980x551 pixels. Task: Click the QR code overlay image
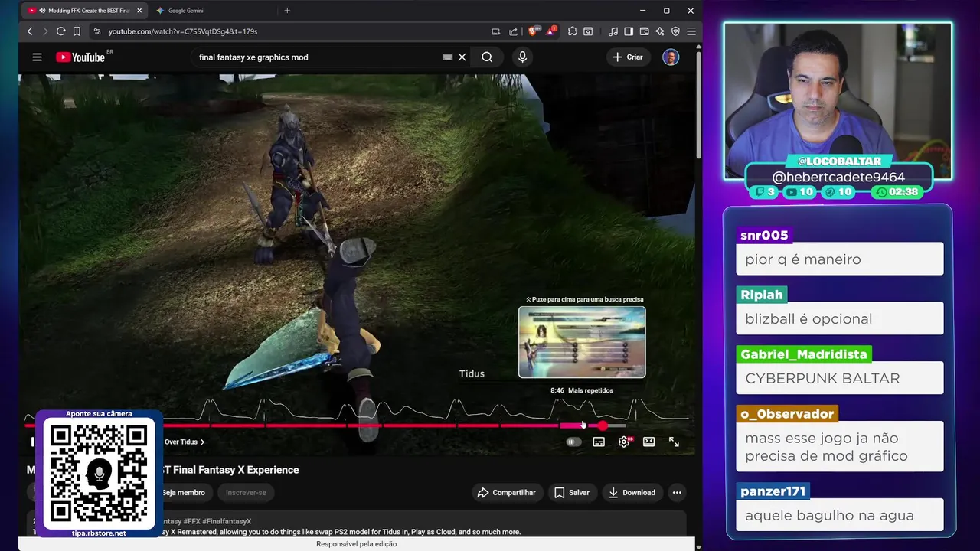99,474
